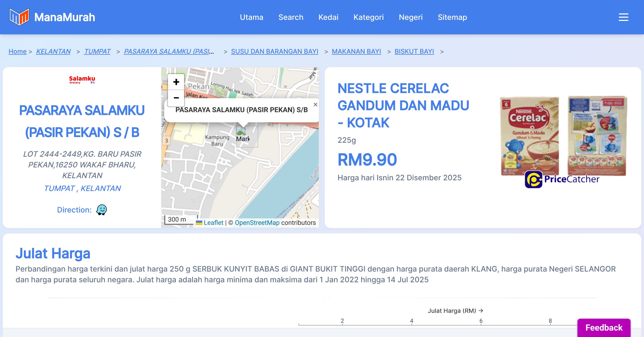
Task: Open the Kategori menu item
Action: 368,17
